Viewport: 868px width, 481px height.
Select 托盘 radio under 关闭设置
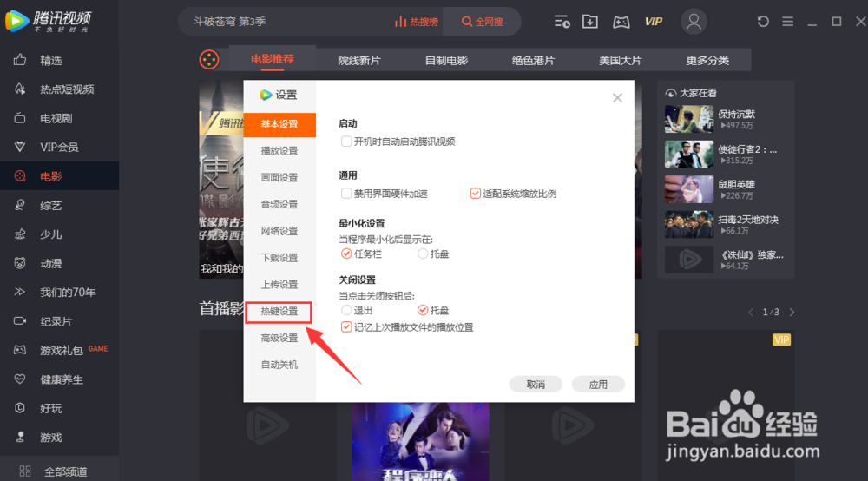[423, 310]
